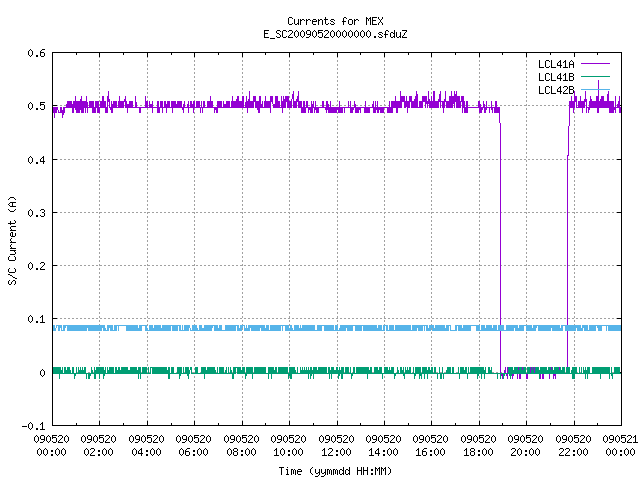Click the purple LCL41A legend line sample

pyautogui.click(x=595, y=64)
